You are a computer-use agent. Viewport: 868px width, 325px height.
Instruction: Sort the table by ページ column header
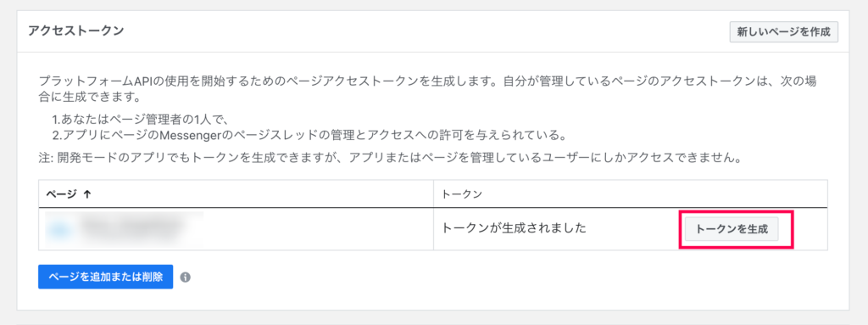(x=63, y=194)
